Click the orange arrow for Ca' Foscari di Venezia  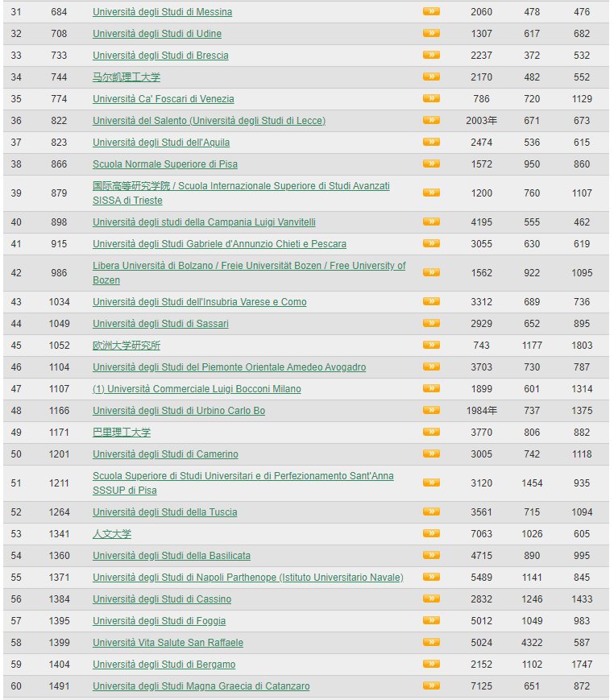click(x=431, y=98)
